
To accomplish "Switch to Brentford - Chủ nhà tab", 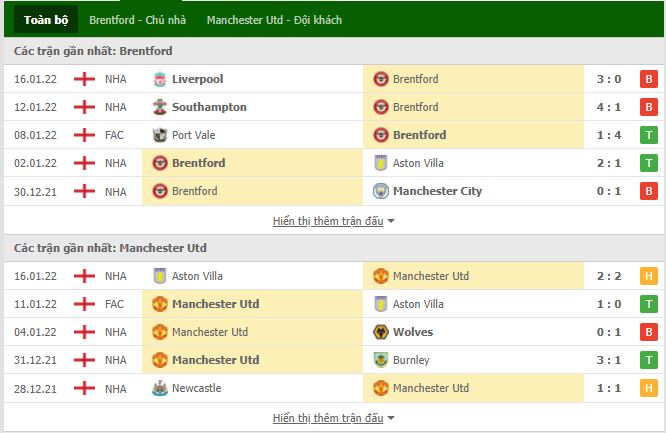I will [x=138, y=20].
